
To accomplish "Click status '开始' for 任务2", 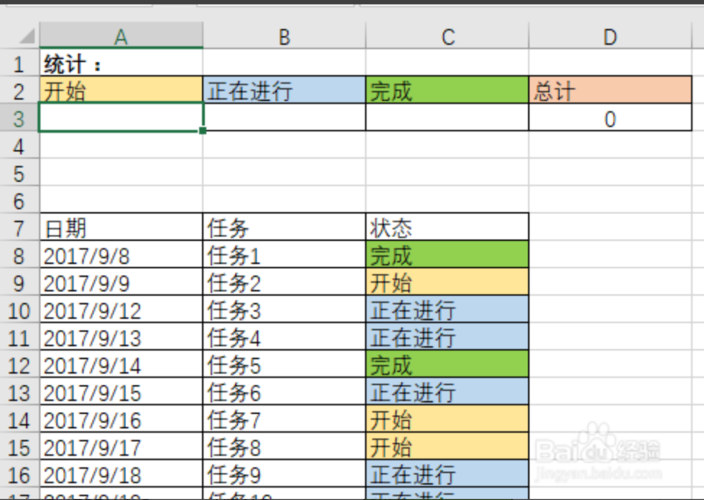I will 448,283.
